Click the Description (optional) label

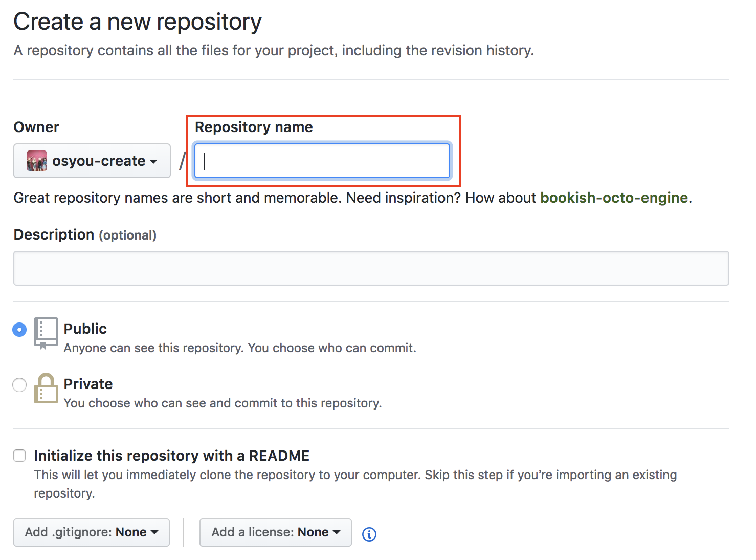click(85, 234)
